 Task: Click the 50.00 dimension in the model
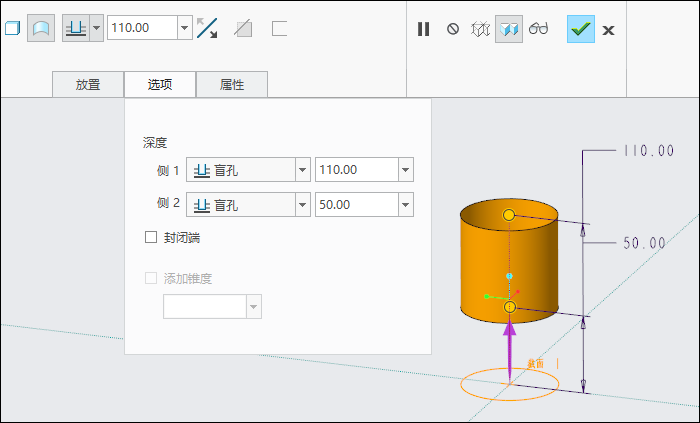(x=645, y=243)
